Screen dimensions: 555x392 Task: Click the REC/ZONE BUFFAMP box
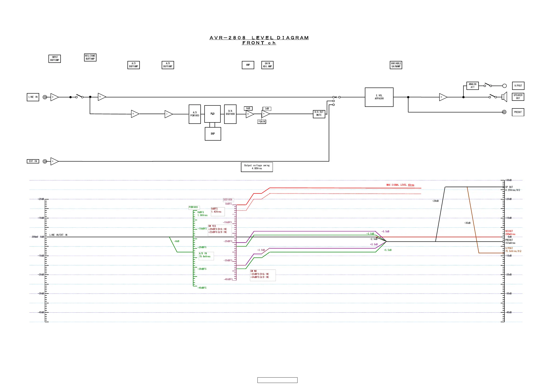90,57
